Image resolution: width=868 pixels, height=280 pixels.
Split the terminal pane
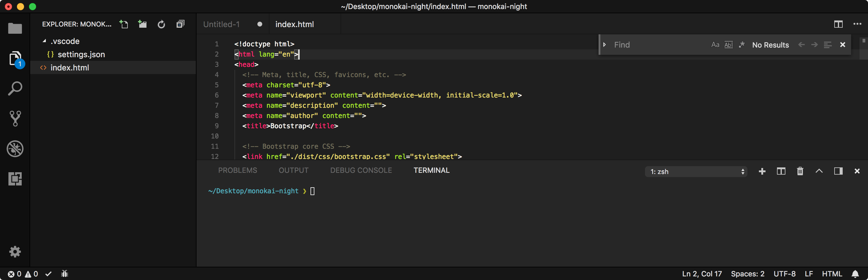[x=781, y=171]
